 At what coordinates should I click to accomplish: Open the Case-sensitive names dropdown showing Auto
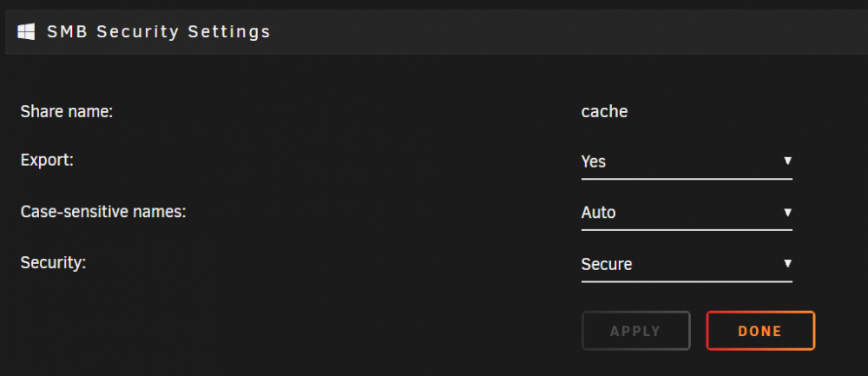pyautogui.click(x=687, y=213)
